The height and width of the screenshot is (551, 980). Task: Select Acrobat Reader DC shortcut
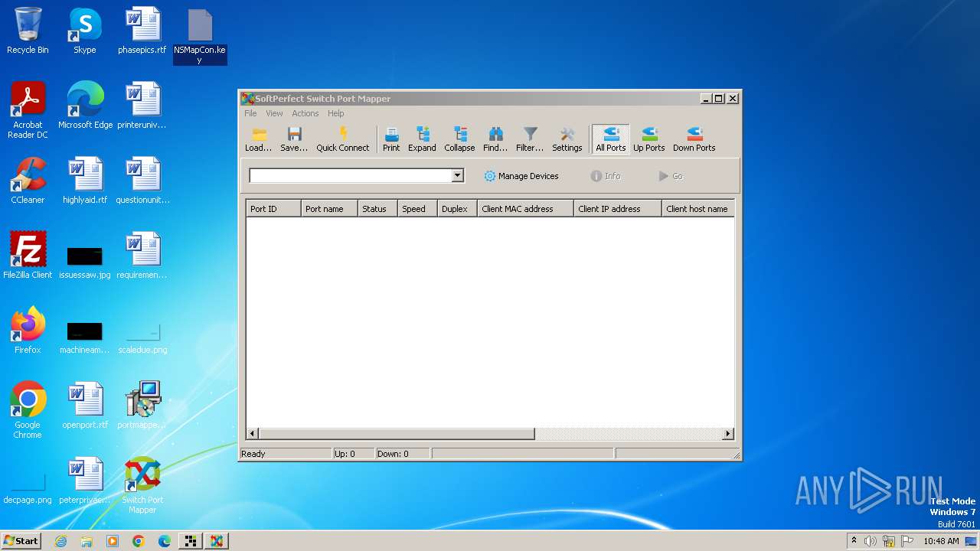28,110
